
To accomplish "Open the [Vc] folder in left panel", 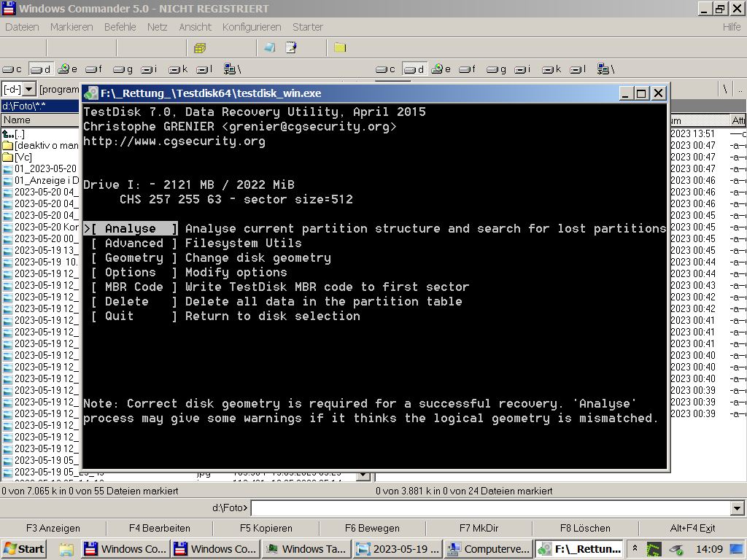I will point(18,157).
